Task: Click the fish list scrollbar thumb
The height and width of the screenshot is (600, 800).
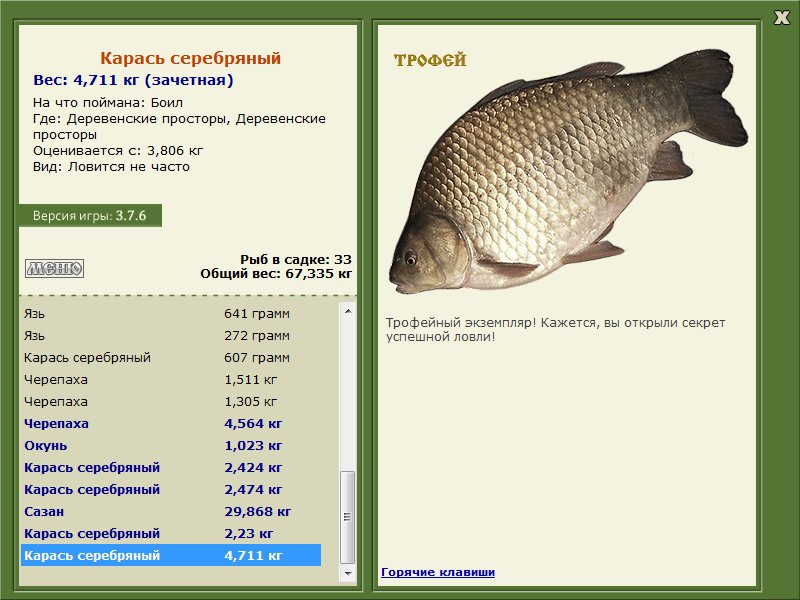Action: 348,516
